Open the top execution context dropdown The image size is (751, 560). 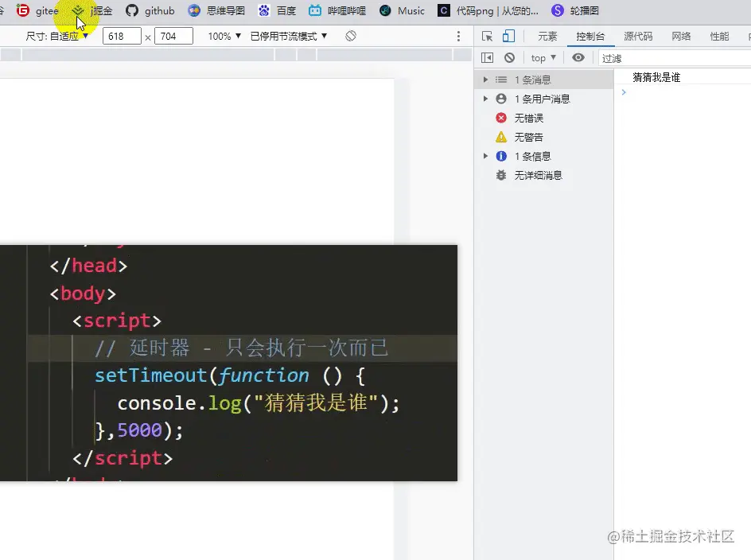click(x=542, y=57)
